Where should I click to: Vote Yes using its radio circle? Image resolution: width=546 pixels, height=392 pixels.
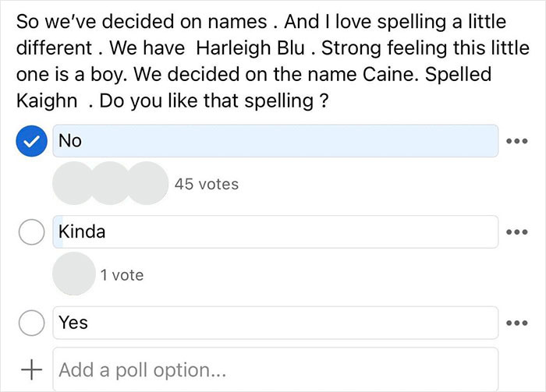point(31,323)
